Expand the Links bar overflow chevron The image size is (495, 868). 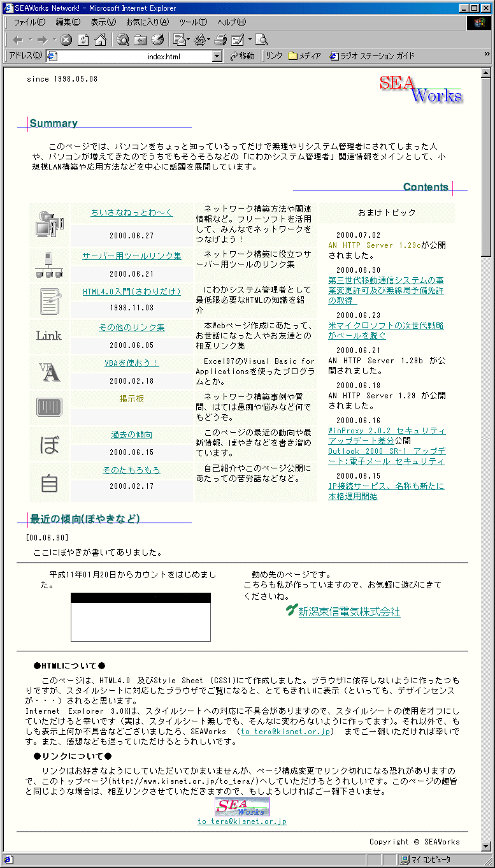487,55
